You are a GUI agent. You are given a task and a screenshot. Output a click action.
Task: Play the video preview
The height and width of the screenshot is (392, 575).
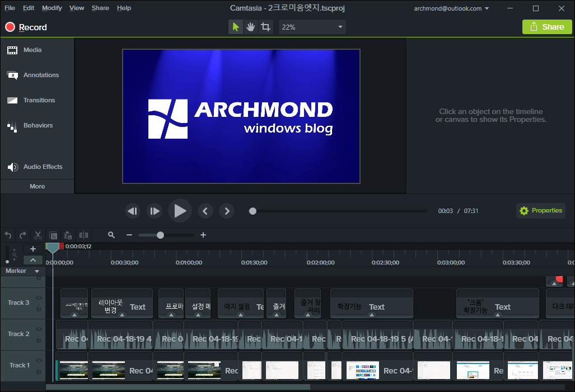[180, 211]
